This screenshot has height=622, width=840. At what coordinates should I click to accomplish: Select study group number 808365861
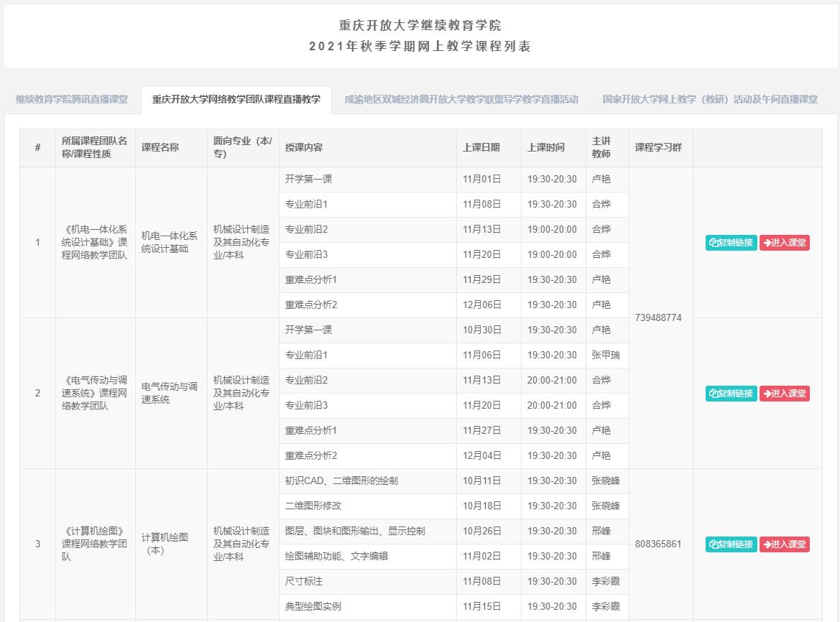pyautogui.click(x=658, y=544)
